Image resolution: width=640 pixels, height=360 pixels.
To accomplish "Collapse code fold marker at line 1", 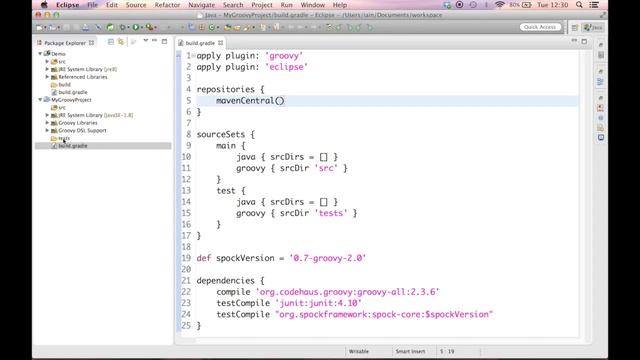I will click(193, 56).
